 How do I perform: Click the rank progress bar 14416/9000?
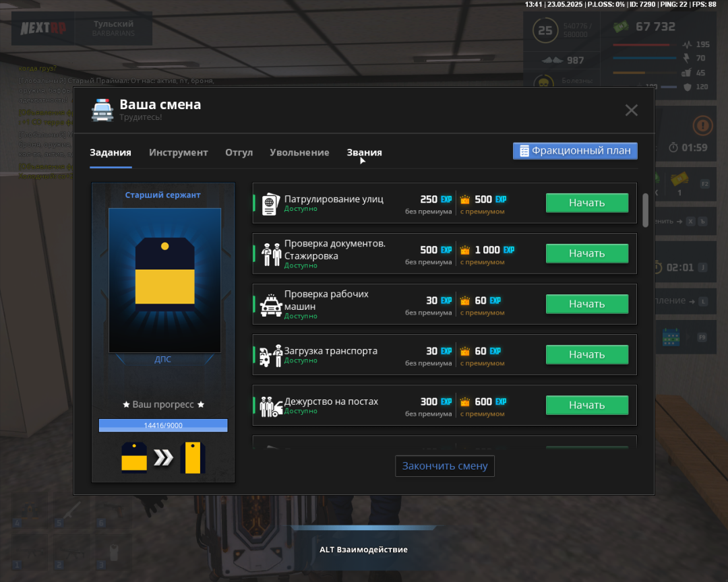click(x=163, y=425)
